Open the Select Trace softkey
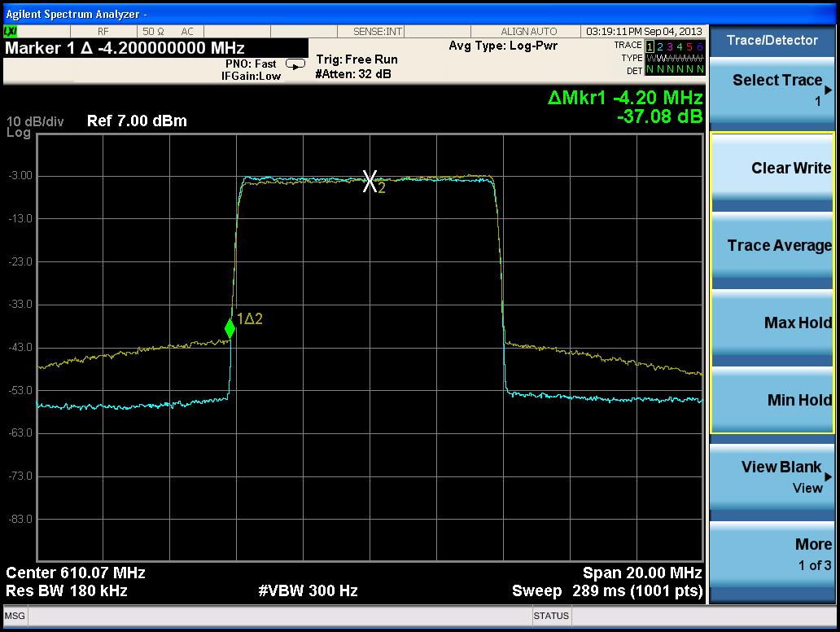 click(x=772, y=91)
